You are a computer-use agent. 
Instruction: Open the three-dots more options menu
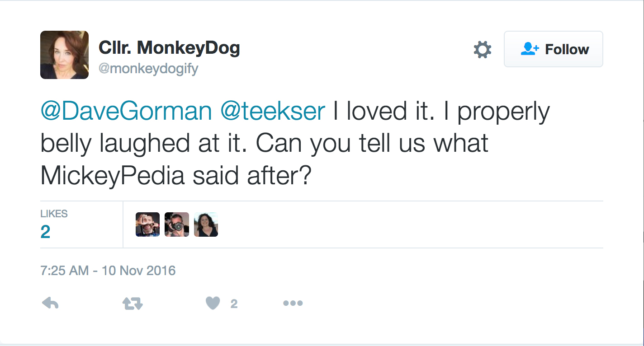293,304
